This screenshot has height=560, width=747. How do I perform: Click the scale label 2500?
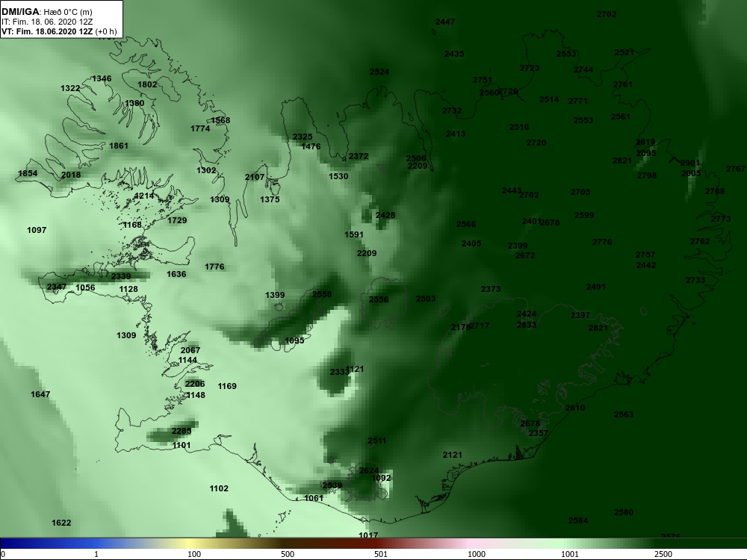(663, 554)
